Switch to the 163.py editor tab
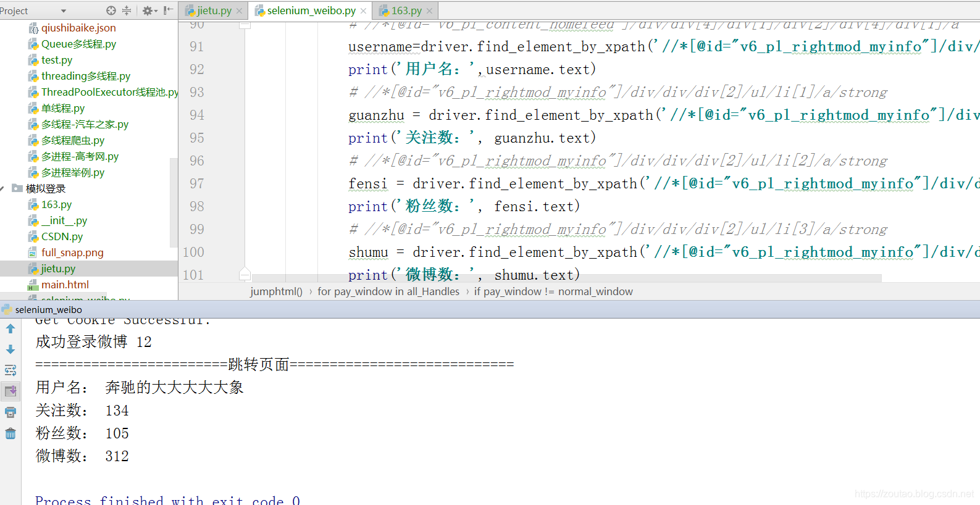 coord(406,10)
